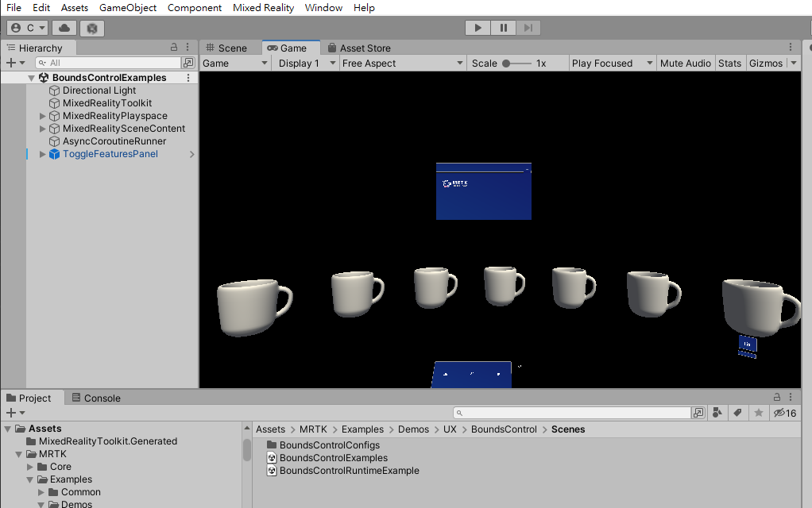
Task: Open ToggleFeaturesPanel prefab with chevron arrow
Action: [x=191, y=154]
